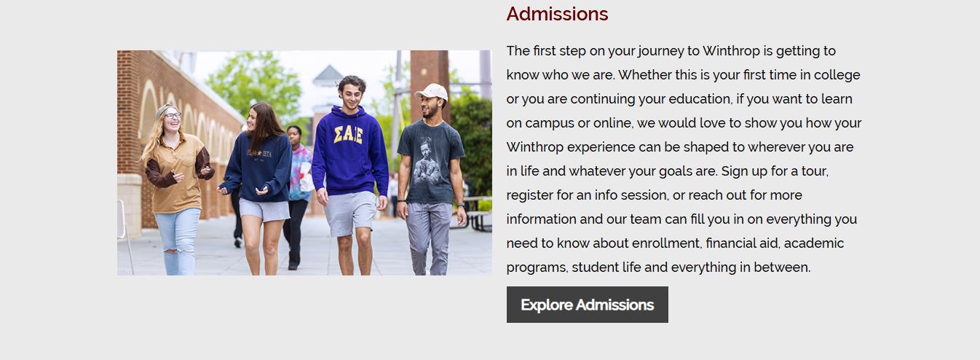Click the Explore Admissions button
The width and height of the screenshot is (980, 360).
coord(587,305)
